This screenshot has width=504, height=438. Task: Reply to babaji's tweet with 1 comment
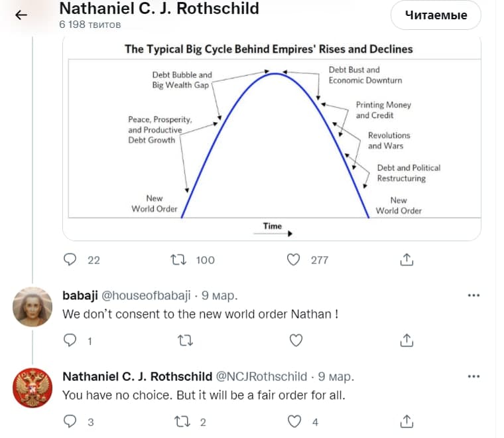point(70,340)
